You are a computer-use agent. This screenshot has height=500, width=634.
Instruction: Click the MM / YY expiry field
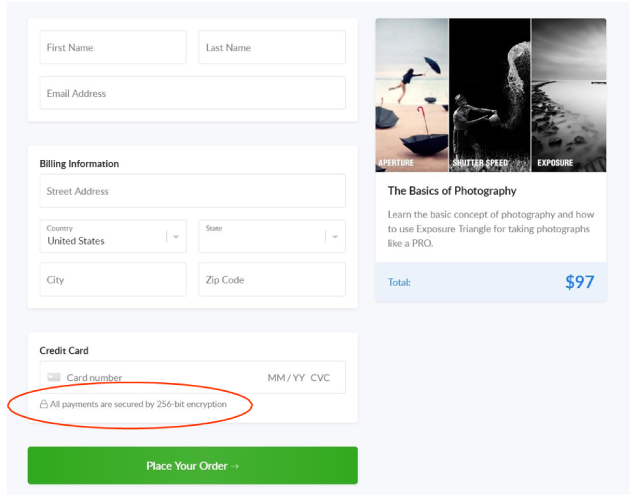pyautogui.click(x=286, y=378)
